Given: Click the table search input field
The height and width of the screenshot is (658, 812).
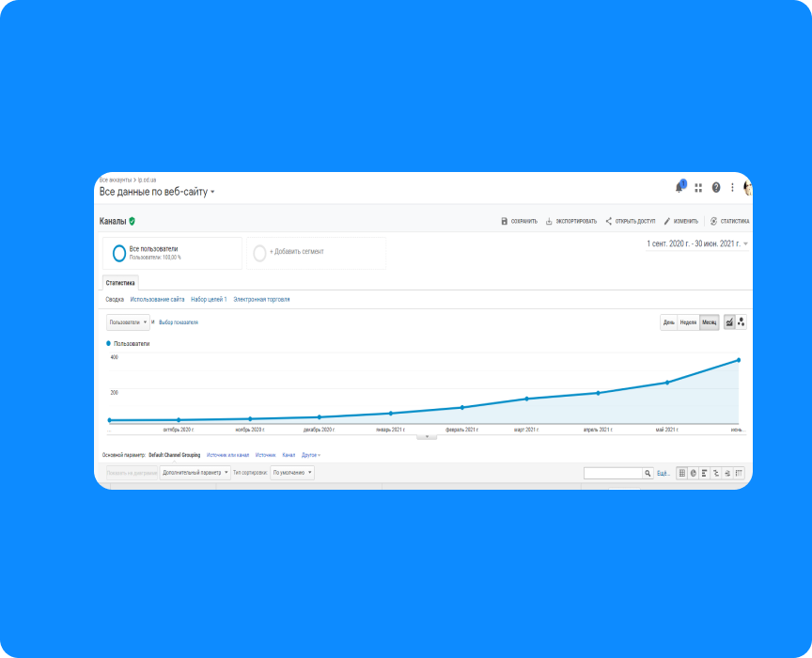Looking at the screenshot, I should pos(612,473).
